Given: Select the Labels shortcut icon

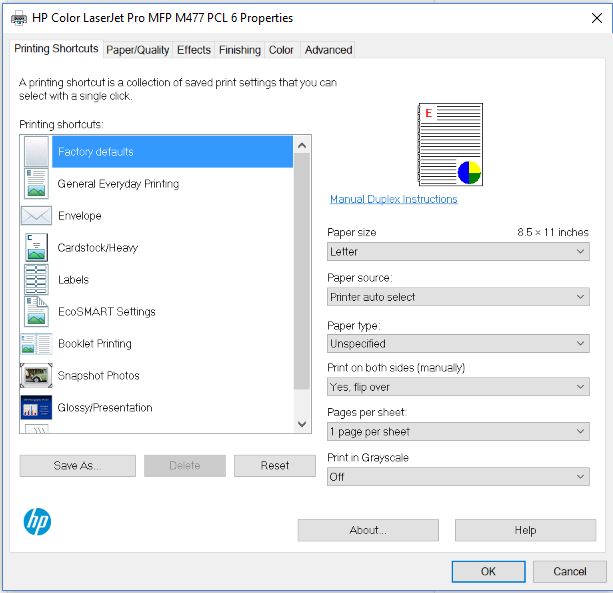Looking at the screenshot, I should [36, 280].
